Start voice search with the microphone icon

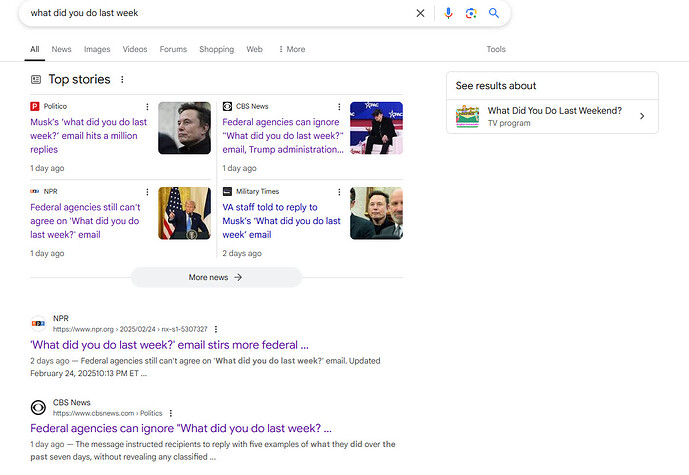[448, 13]
